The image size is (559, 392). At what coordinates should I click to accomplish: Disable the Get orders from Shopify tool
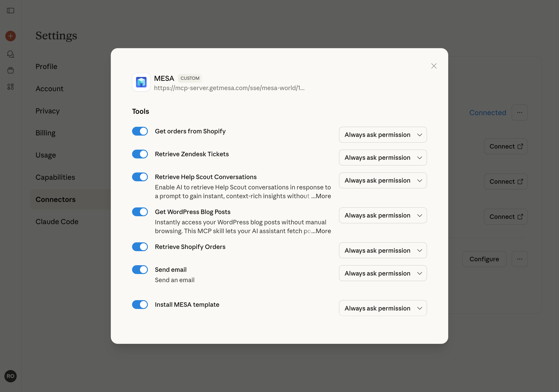[x=140, y=131]
